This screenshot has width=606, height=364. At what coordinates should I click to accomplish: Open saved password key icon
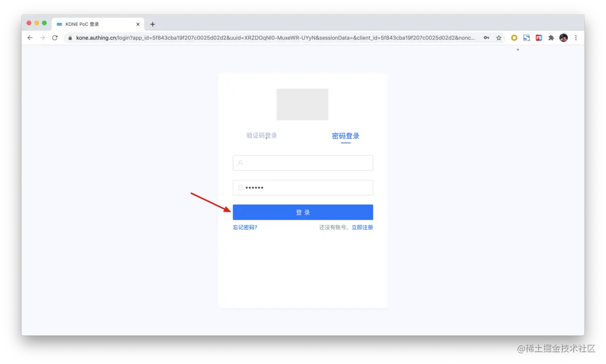[x=486, y=38]
